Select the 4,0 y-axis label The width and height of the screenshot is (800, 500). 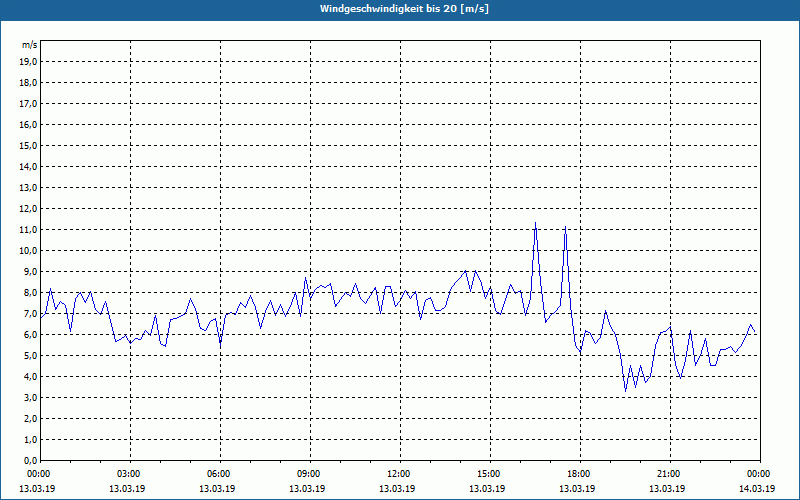click(x=30, y=377)
